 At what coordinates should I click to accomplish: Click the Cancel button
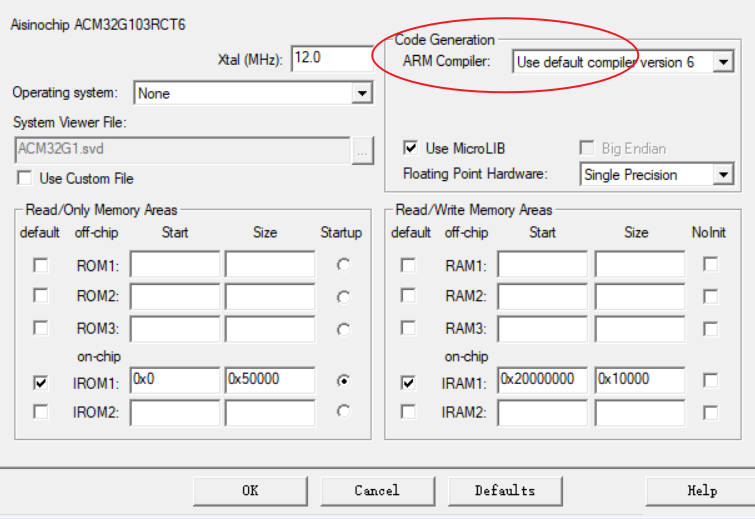pyautogui.click(x=378, y=491)
